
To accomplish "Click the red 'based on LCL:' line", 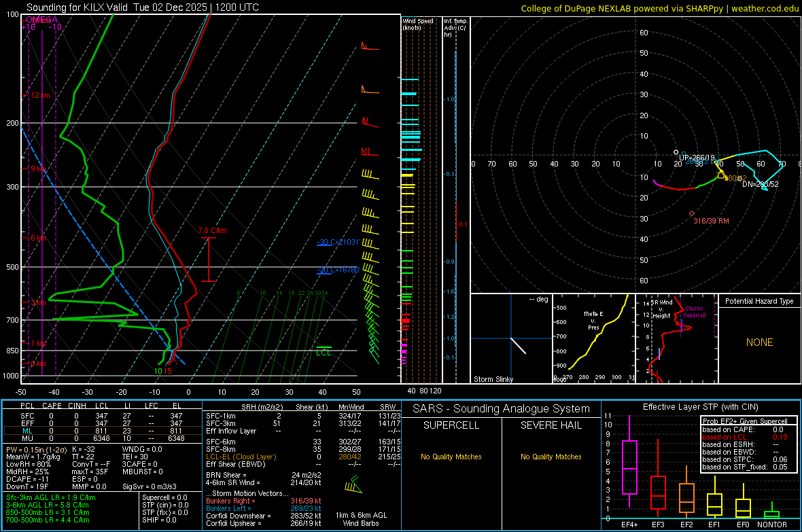I will (x=745, y=437).
